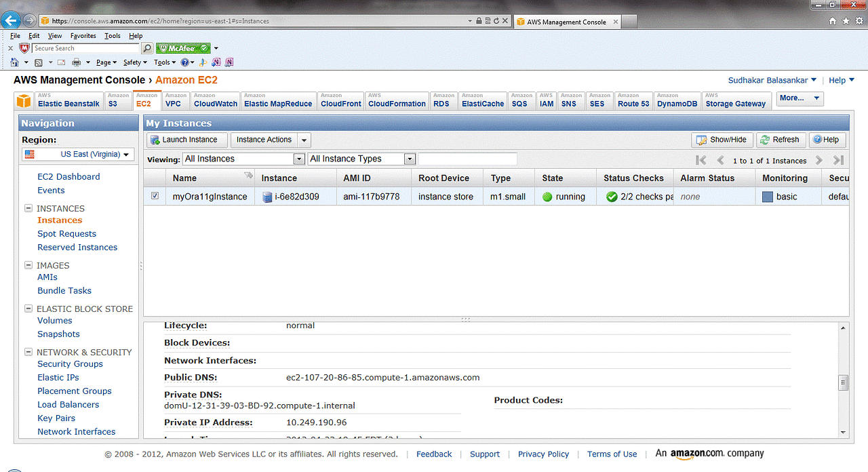Open Key Pairs in navigation
The width and height of the screenshot is (868, 472).
[x=56, y=418]
